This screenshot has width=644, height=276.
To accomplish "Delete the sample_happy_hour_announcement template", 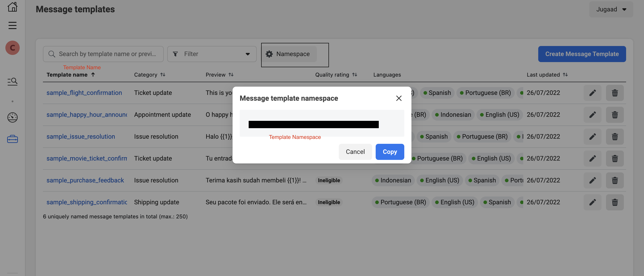I will pos(615,115).
